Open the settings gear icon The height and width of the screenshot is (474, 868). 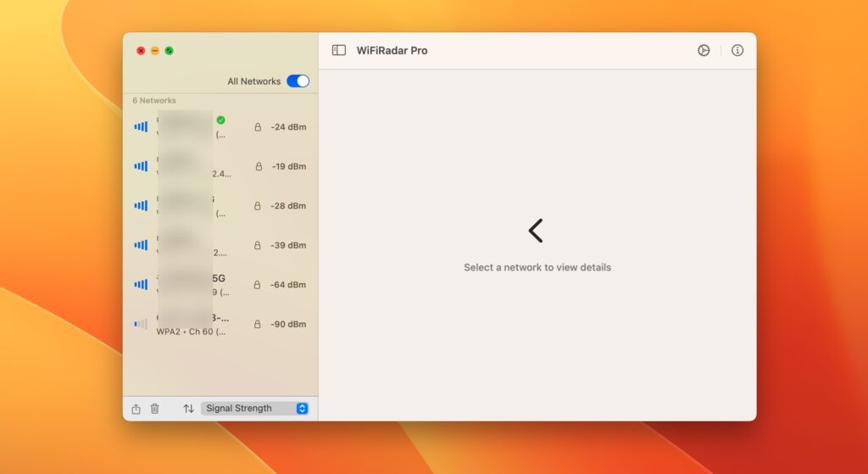[x=704, y=50]
